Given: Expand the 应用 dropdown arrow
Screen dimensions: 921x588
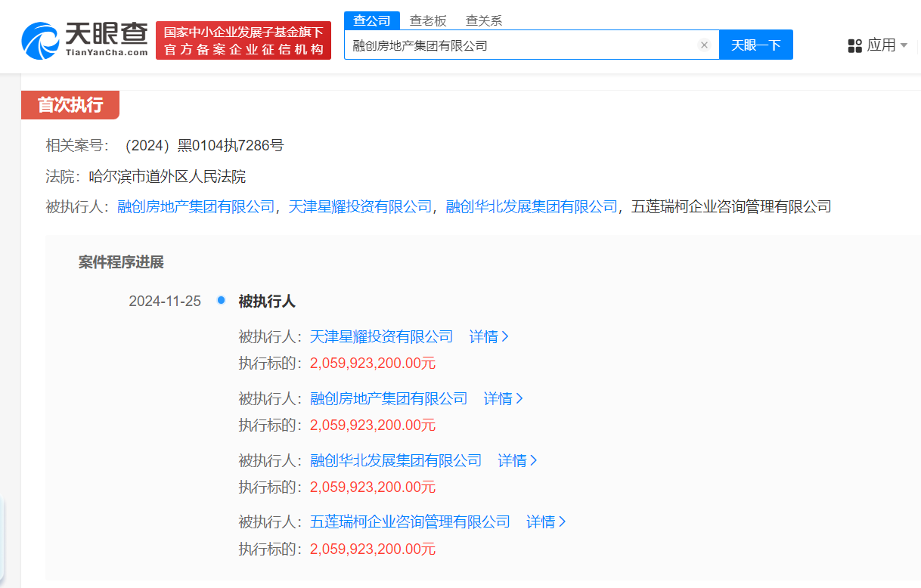Looking at the screenshot, I should (904, 45).
